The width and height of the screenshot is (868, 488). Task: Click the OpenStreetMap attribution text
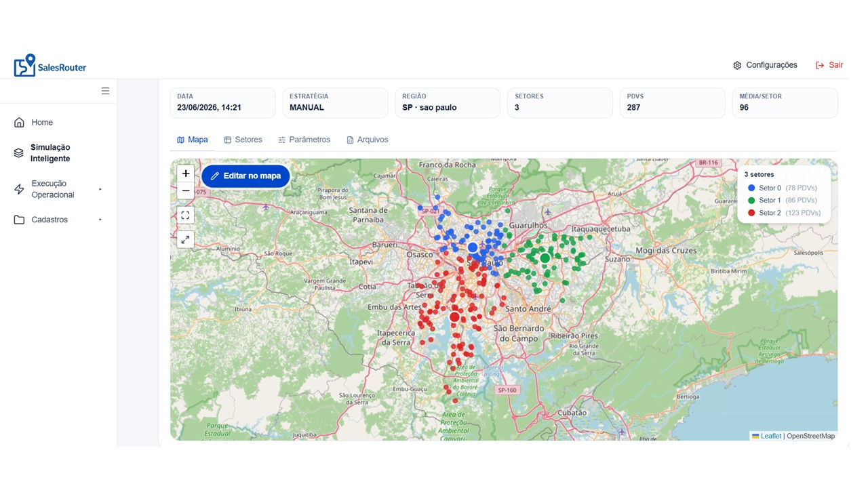pos(811,436)
